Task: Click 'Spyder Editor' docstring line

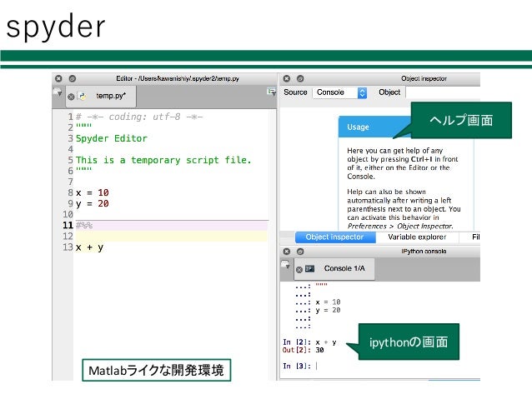Action: [112, 138]
